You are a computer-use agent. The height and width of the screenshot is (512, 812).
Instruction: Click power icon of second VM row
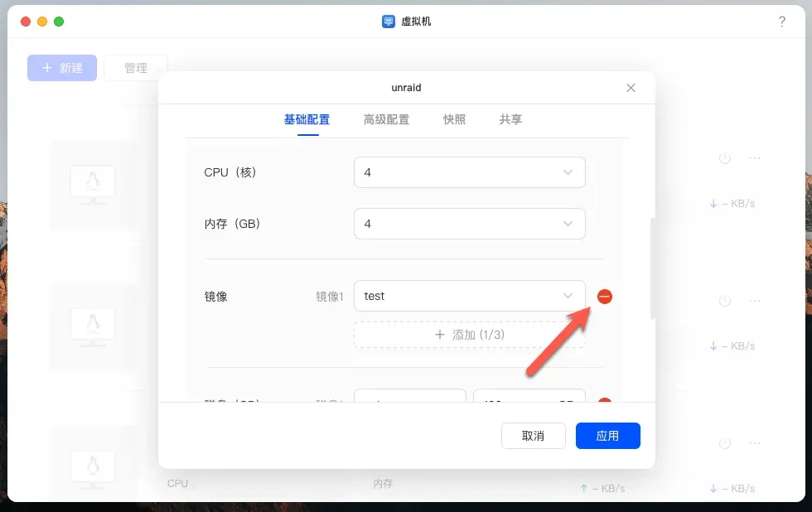[x=724, y=300]
